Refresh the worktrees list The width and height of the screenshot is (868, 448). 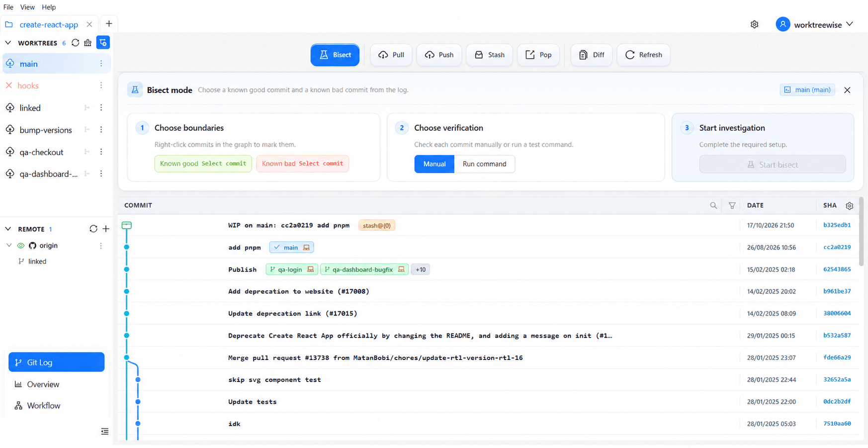click(x=75, y=43)
